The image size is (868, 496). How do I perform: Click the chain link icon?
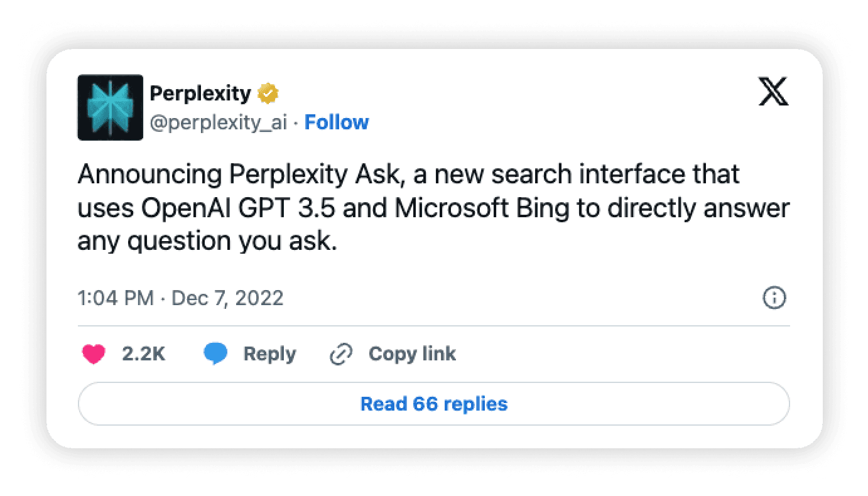coord(341,355)
